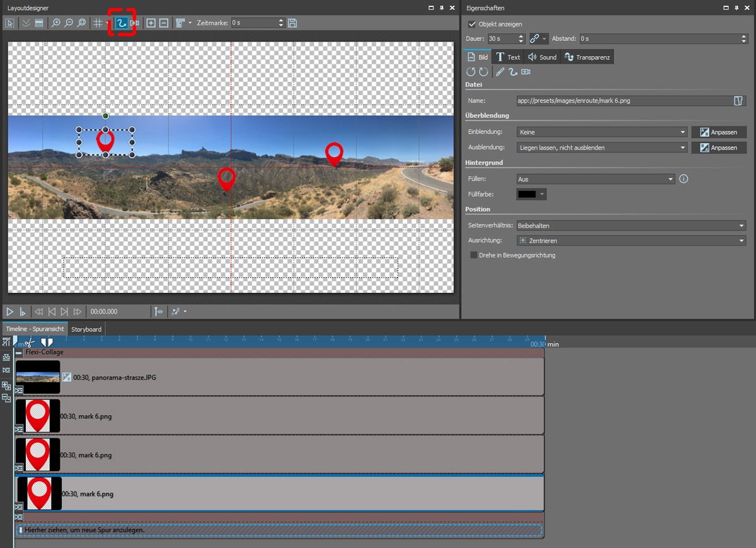Click Anpassen button next to Ausblendung
The image size is (756, 548).
tap(718, 147)
